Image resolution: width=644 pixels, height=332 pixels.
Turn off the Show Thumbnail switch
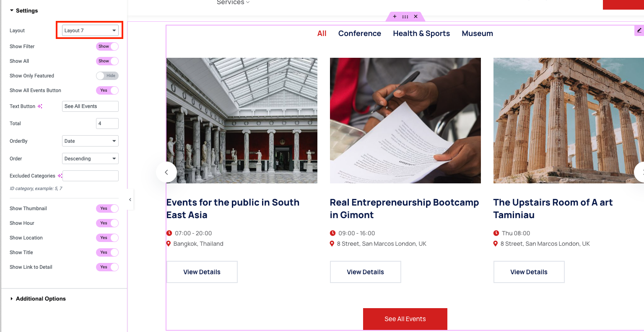(x=107, y=208)
